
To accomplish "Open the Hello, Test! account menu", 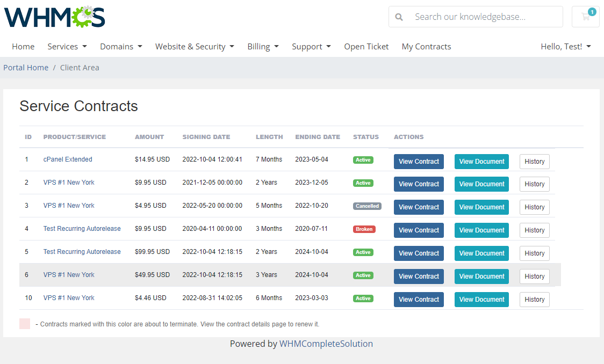I will pyautogui.click(x=565, y=47).
